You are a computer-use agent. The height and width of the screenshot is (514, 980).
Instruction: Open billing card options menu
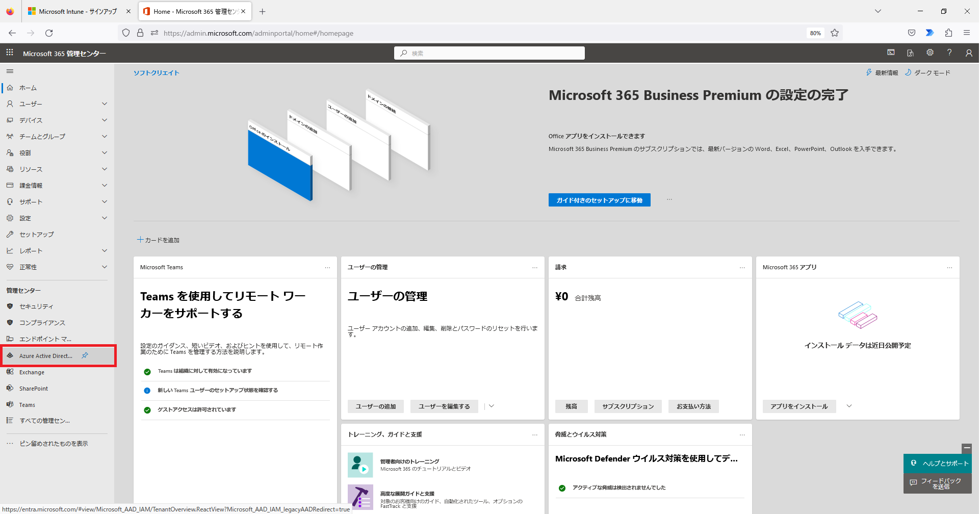pyautogui.click(x=742, y=267)
